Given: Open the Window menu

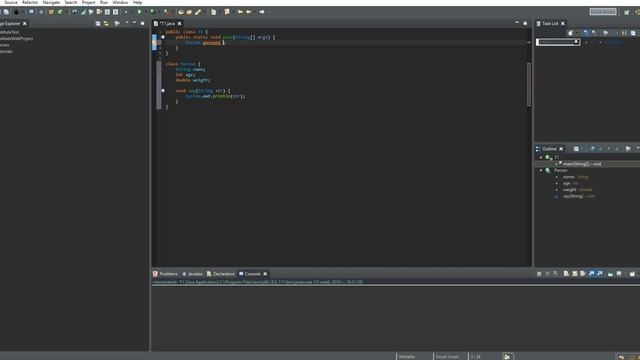Looking at the screenshot, I should 120,2.
